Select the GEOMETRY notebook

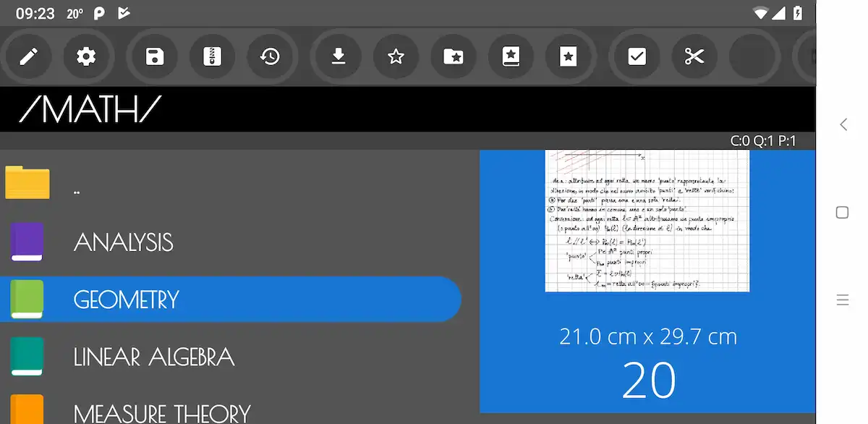[x=231, y=299]
